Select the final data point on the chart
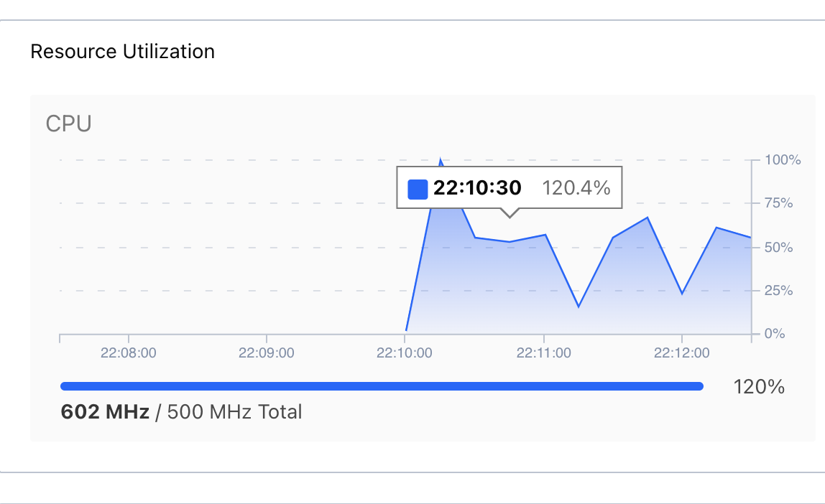 click(x=750, y=237)
